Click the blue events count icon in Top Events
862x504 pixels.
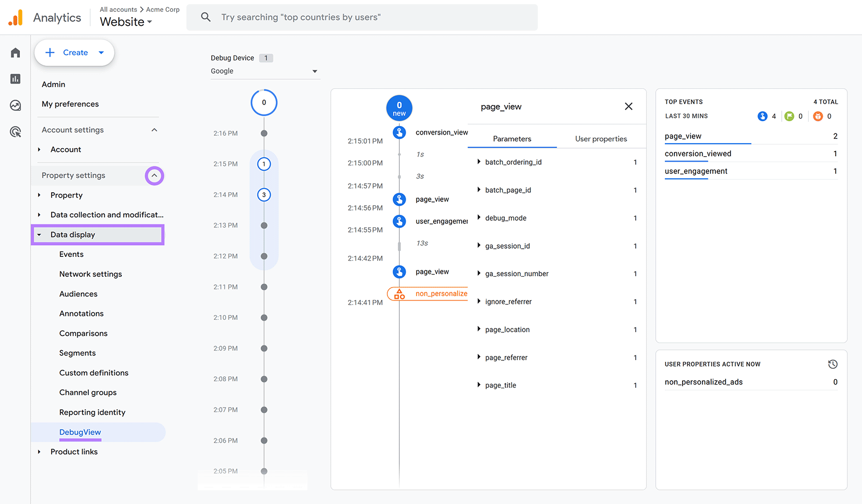762,116
